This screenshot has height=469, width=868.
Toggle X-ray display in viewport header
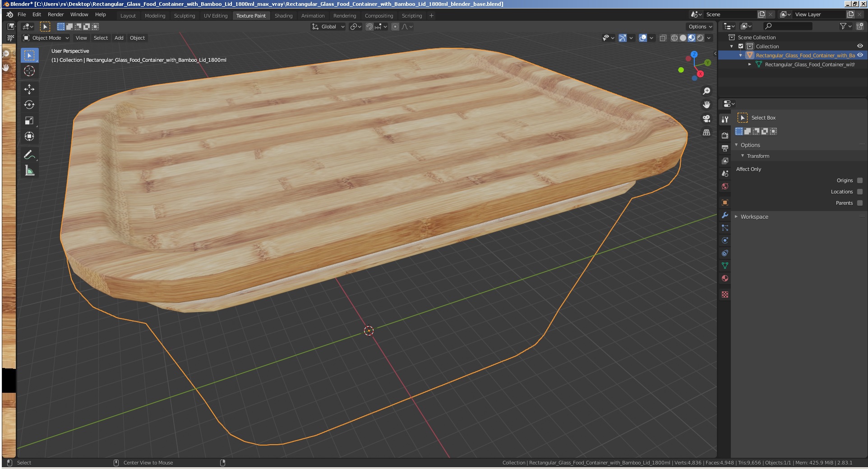663,38
